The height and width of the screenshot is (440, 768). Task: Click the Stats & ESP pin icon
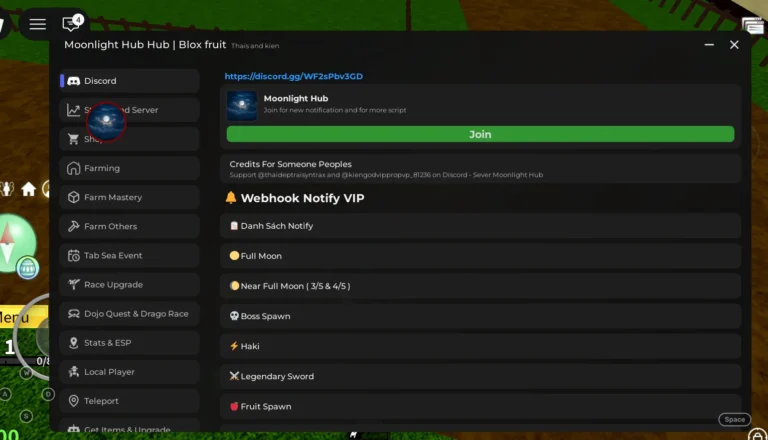click(x=73, y=342)
